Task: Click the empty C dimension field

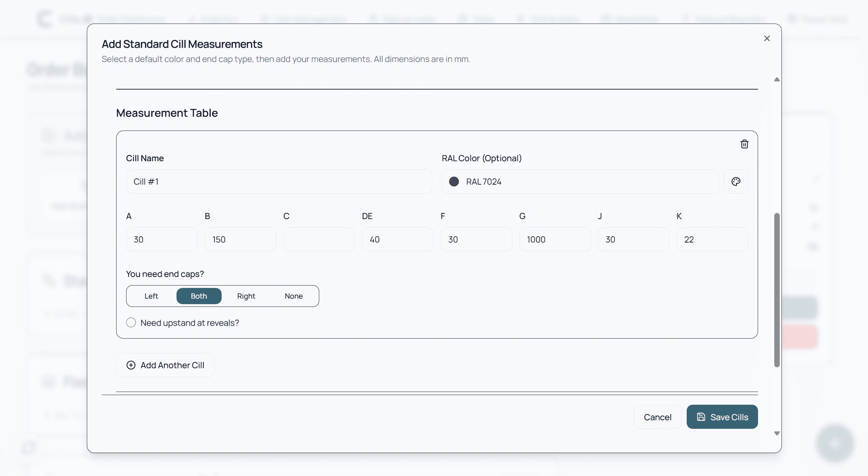Action: (319, 239)
